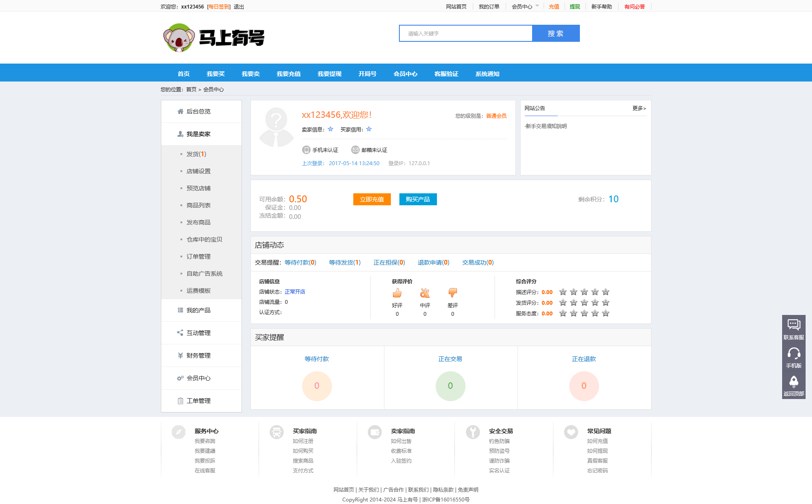Click the phone verification icon
Image resolution: width=812 pixels, height=504 pixels.
tap(306, 150)
